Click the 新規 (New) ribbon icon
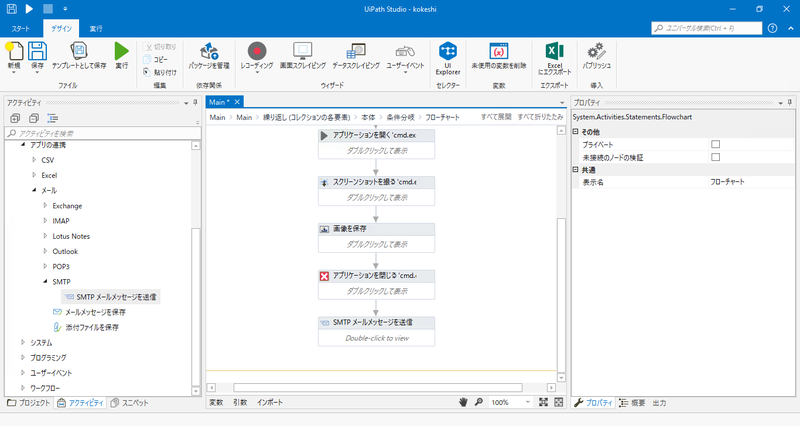The image size is (800, 426). 14,52
